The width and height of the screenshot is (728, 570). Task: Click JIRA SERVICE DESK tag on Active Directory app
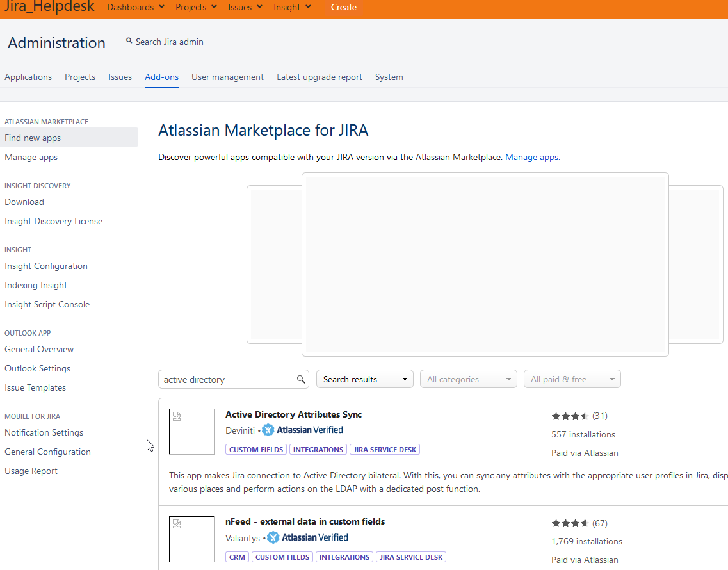(385, 450)
